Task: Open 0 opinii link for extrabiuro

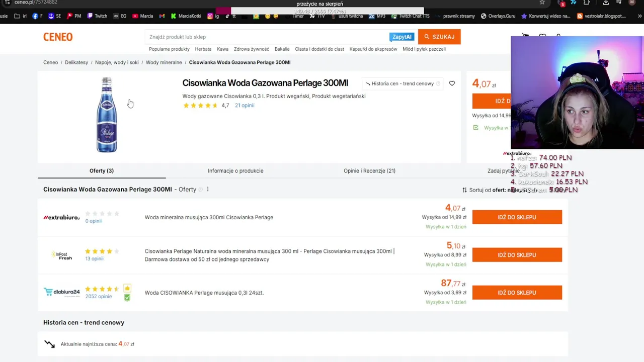Action: click(x=94, y=221)
